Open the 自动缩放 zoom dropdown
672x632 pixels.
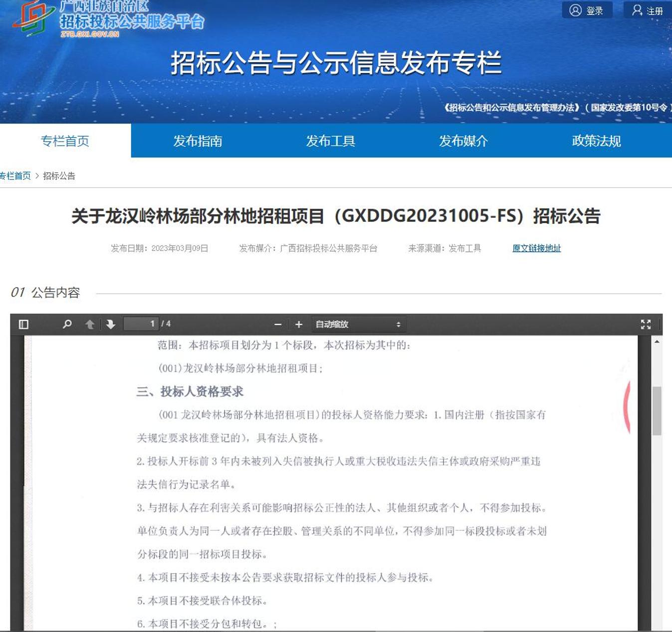tap(358, 324)
